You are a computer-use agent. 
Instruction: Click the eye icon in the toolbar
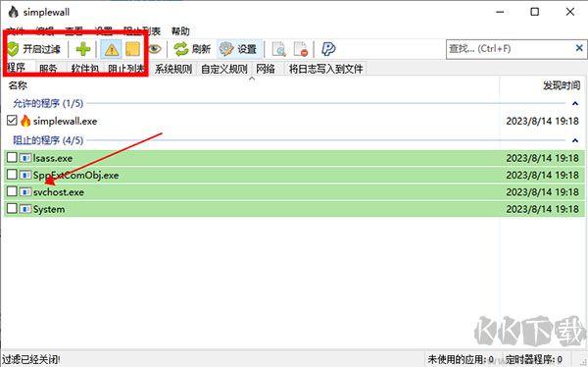155,49
